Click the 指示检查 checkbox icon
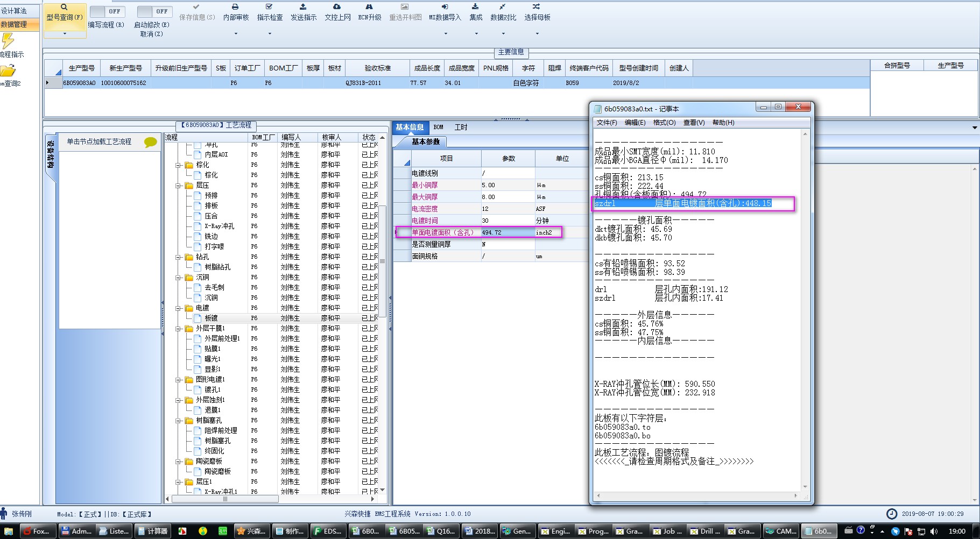Viewport: 980px width, 539px height. (x=269, y=6)
